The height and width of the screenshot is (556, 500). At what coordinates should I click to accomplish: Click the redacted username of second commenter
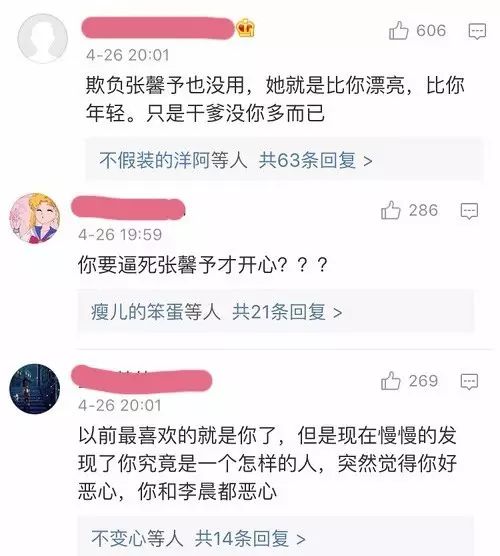coord(128,208)
